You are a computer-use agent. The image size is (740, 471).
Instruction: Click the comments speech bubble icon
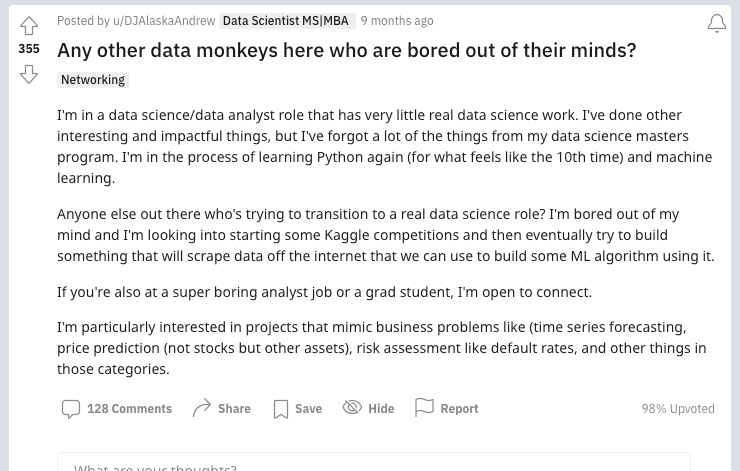click(x=71, y=409)
